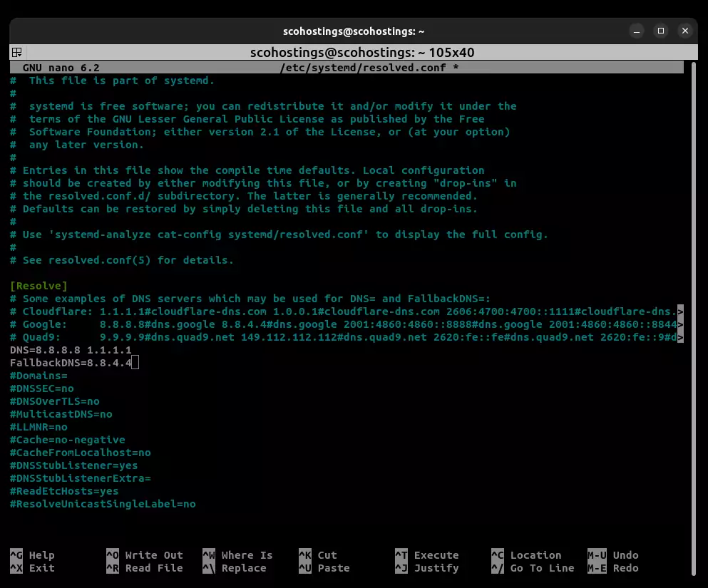This screenshot has width=708, height=588.
Task: Click the window title scohostings@scohostings: ~
Action: (x=354, y=31)
